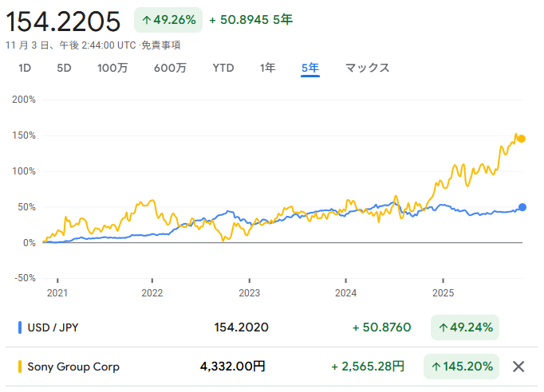The height and width of the screenshot is (392, 544).
Task: Choose the YTD time range
Action: pyautogui.click(x=223, y=68)
